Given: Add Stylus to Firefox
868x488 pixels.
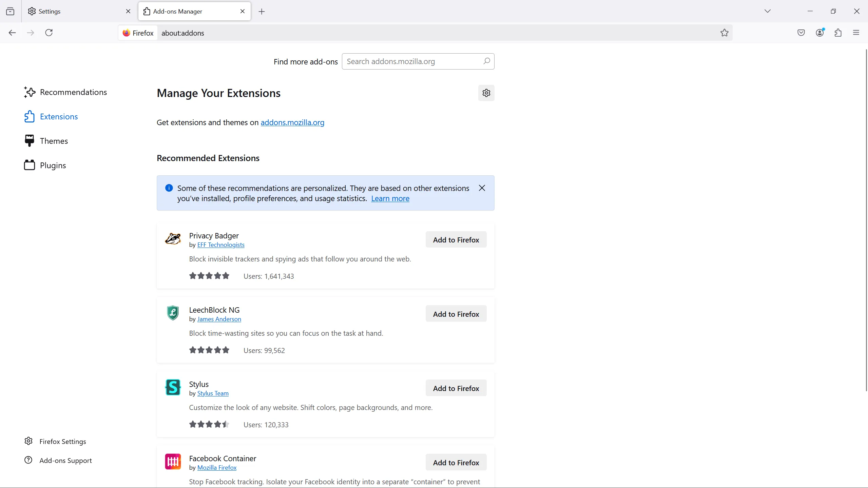Looking at the screenshot, I should (456, 388).
